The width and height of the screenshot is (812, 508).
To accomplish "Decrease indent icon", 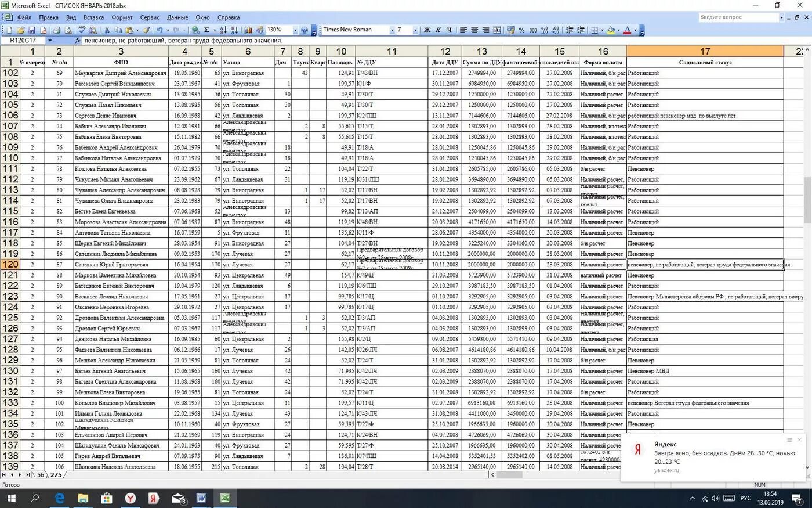I will pos(569,30).
